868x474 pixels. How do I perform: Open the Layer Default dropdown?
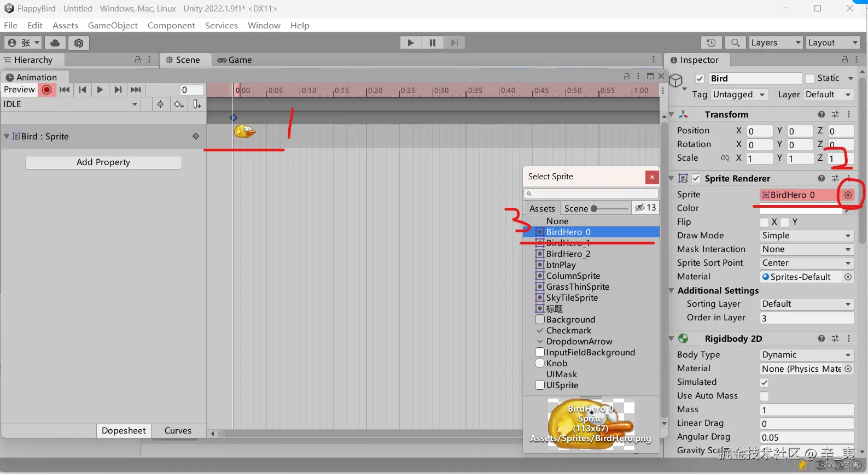828,95
